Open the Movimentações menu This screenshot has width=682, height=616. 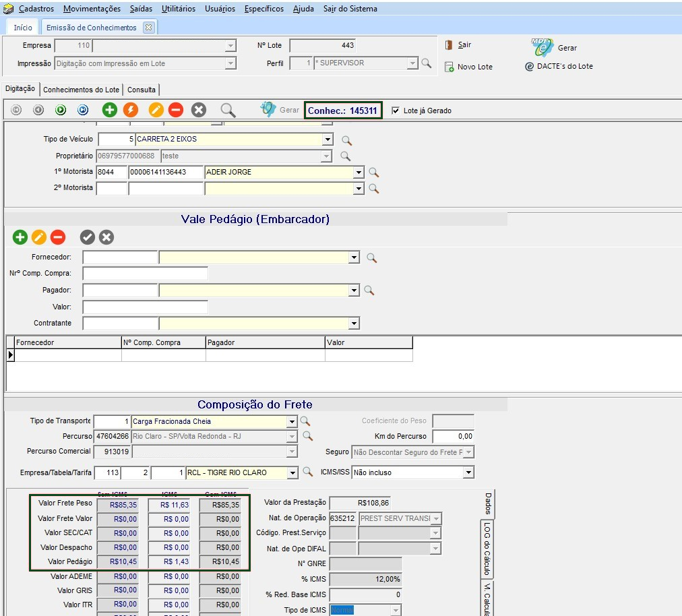click(92, 9)
